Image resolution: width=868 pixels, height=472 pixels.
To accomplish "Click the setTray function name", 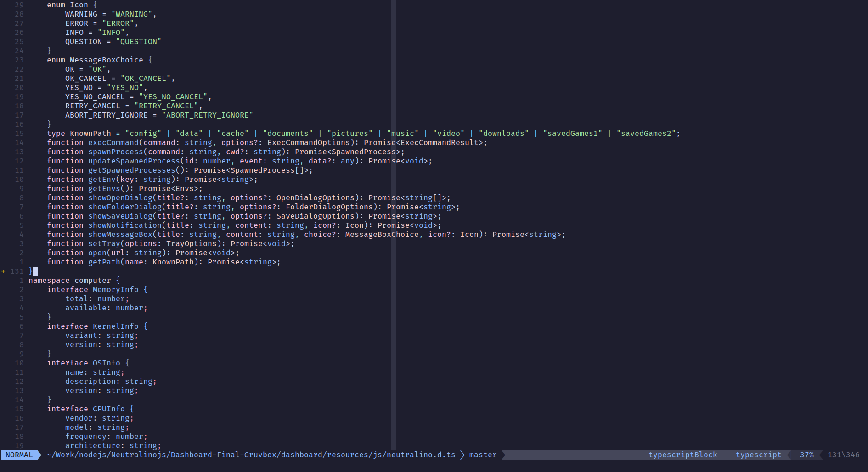I will coord(104,244).
